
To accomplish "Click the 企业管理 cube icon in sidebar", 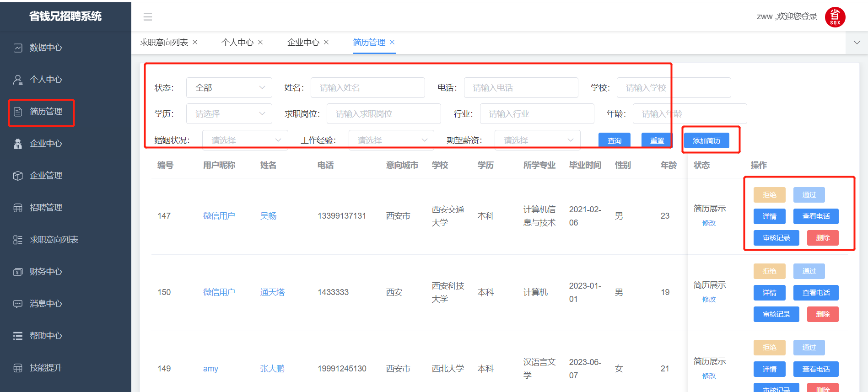I will click(18, 176).
